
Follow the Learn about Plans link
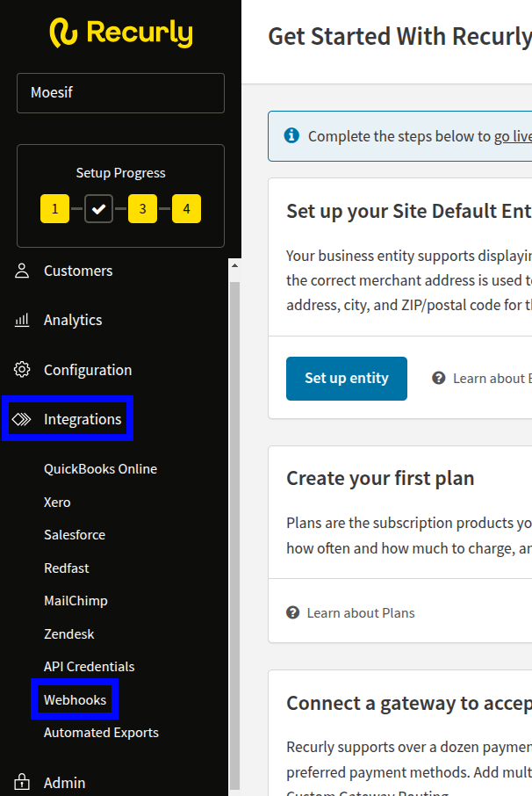click(361, 612)
